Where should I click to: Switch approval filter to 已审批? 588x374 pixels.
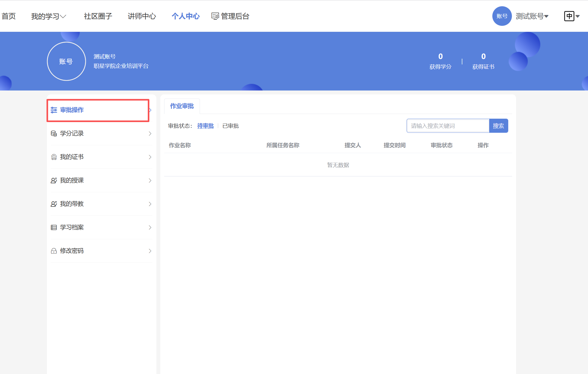coord(230,126)
